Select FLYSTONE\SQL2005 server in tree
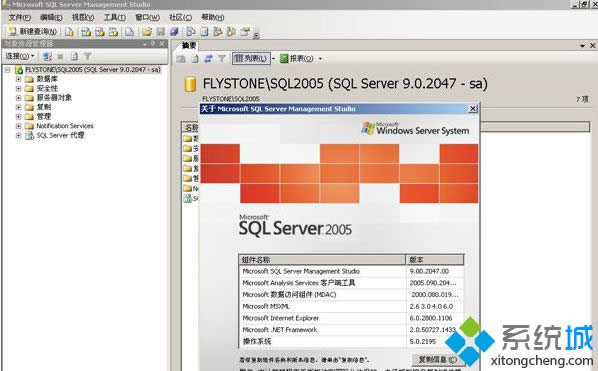 (93, 70)
